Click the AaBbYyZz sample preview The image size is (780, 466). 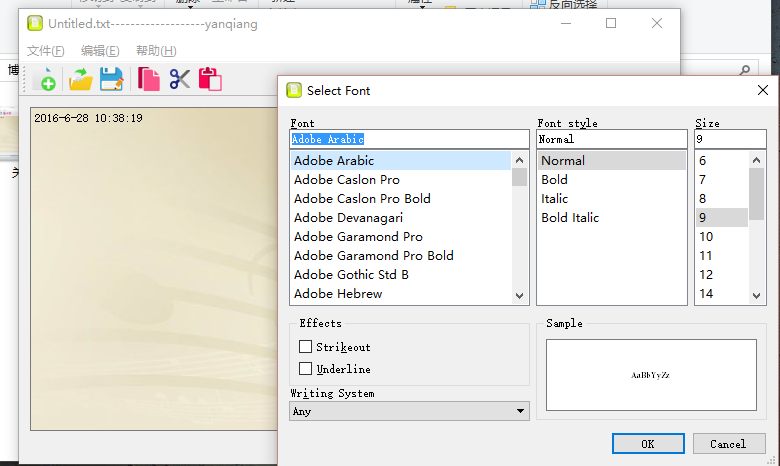point(650,375)
